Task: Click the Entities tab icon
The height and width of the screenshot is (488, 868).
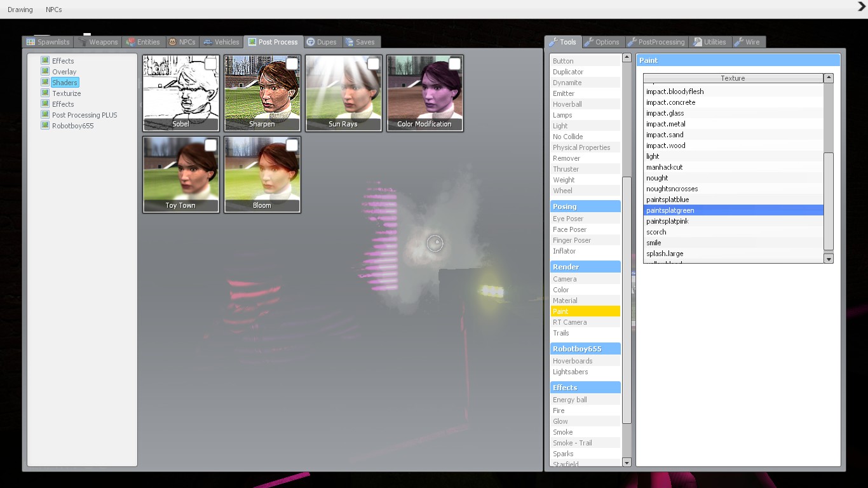Action: coord(131,42)
